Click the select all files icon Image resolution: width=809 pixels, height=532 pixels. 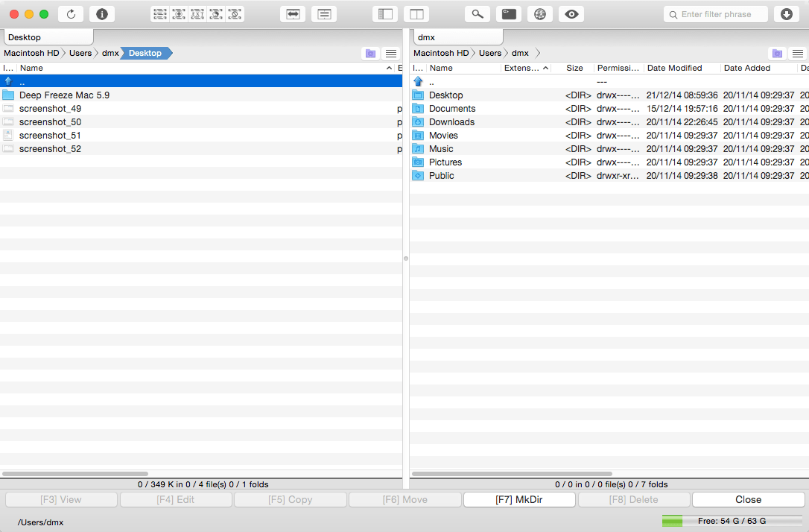[x=160, y=14]
